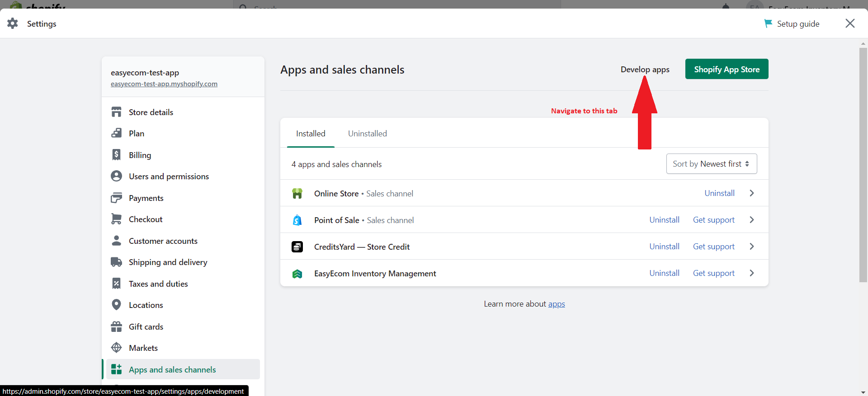The width and height of the screenshot is (868, 396).
Task: Click the CreditsYard app icon
Action: coord(297,247)
